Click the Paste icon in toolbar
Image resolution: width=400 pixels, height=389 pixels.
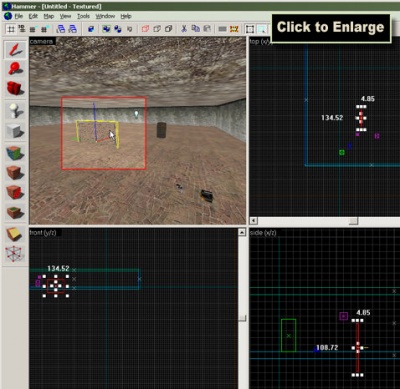207,29
